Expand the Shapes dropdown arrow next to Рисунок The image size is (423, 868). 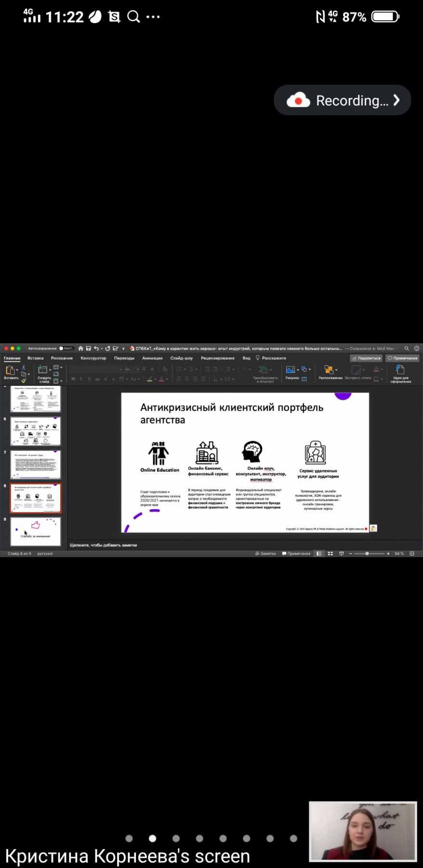point(310,369)
